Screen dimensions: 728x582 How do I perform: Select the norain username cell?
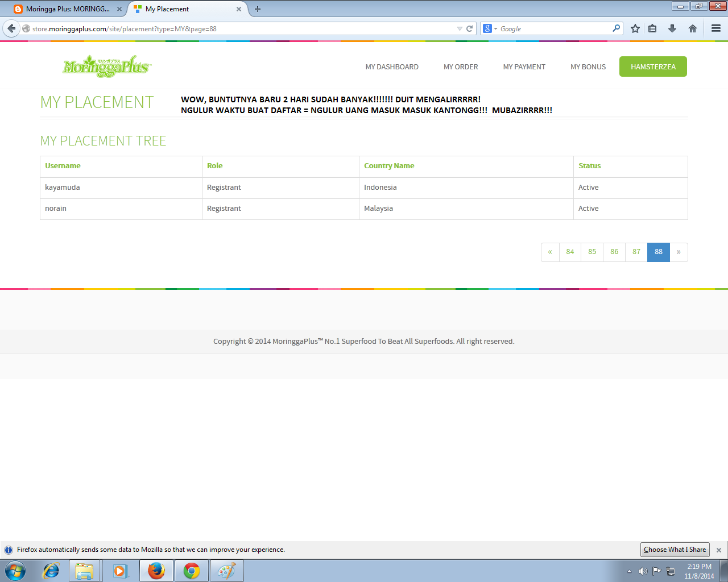(121, 209)
